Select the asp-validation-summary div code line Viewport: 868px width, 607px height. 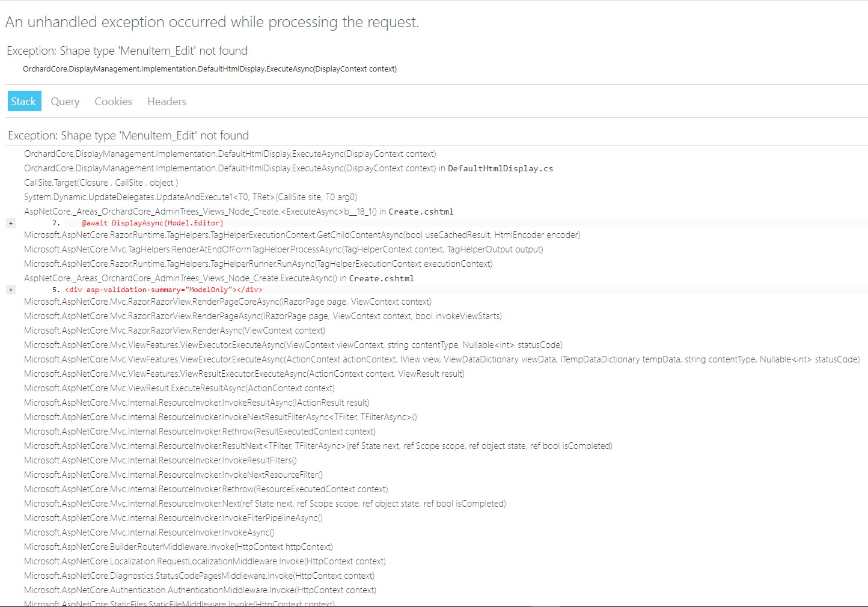coord(163,289)
